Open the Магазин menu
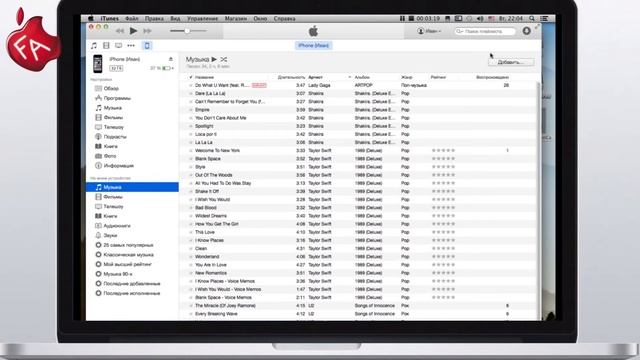The image size is (640, 360). (236, 19)
